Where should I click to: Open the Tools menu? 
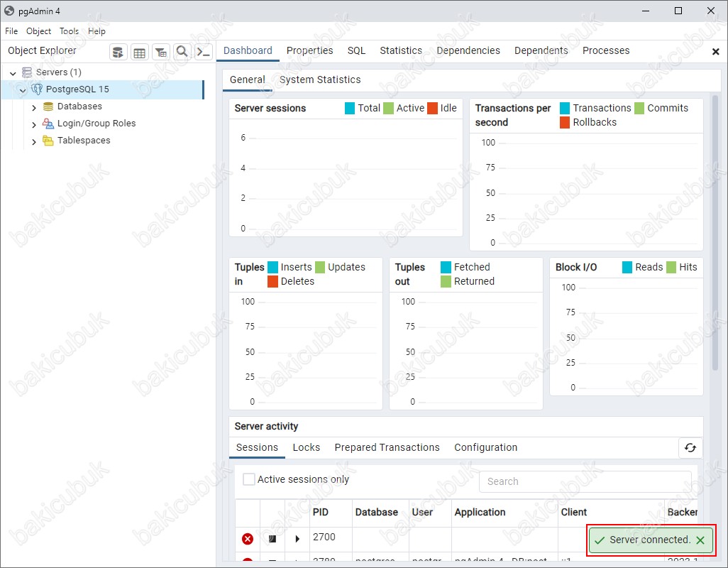click(x=69, y=31)
